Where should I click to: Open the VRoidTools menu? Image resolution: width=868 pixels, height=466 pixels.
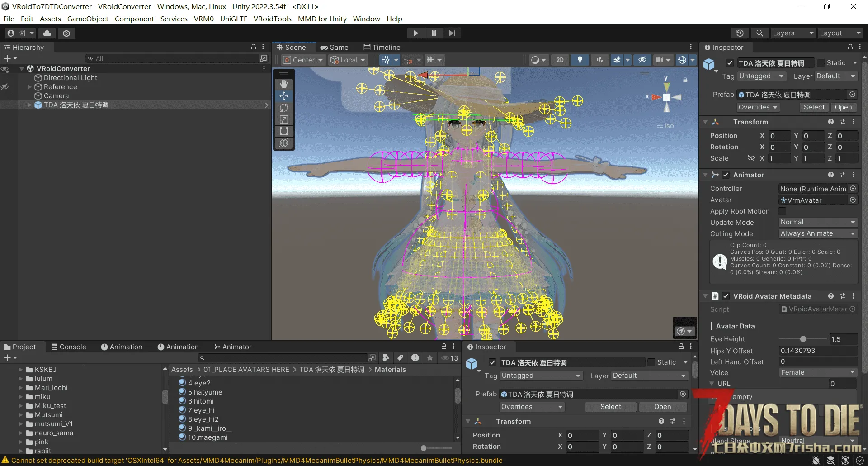coord(272,19)
